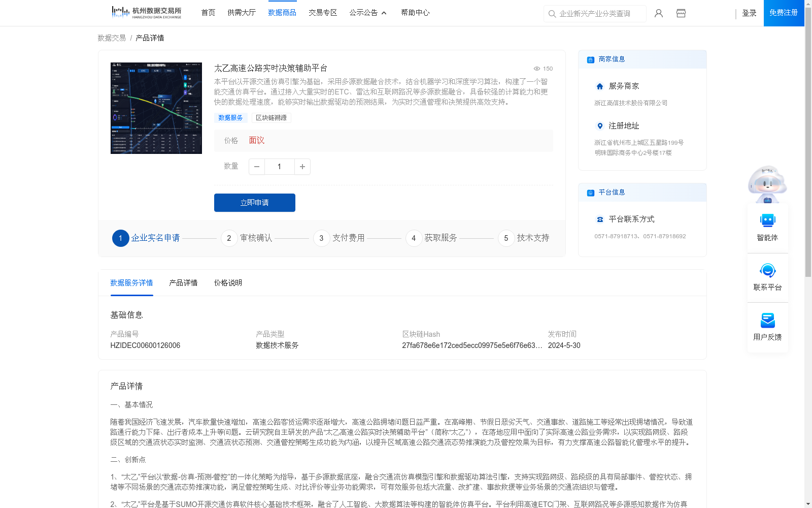The width and height of the screenshot is (812, 508).
Task: Click the Hangzhou Data Exchange logo
Action: click(x=146, y=13)
